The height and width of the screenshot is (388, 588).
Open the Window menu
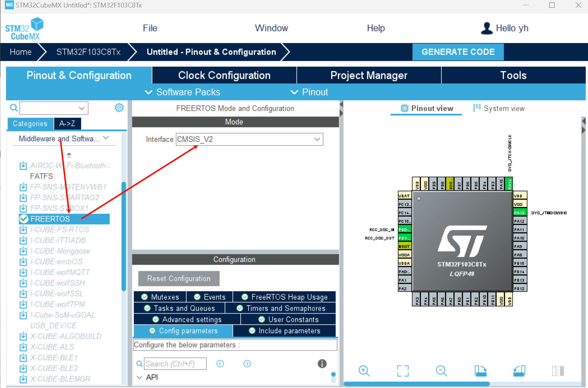[x=271, y=28]
